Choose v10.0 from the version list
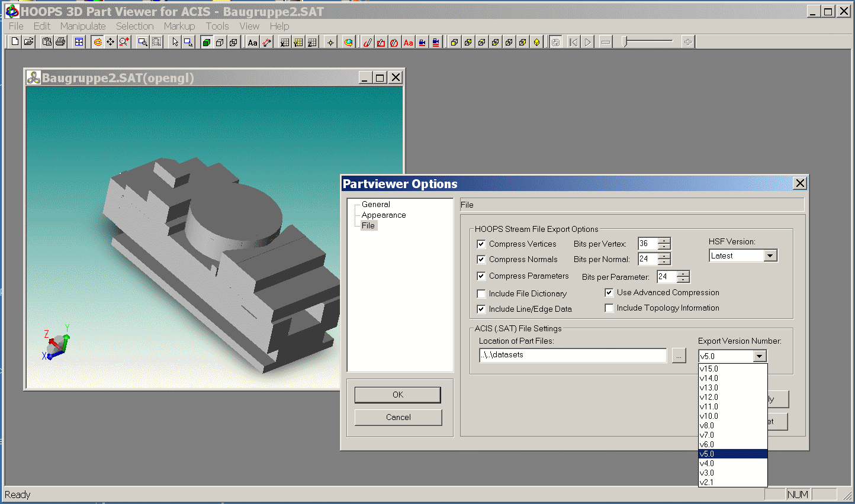Screen dimensions: 855x504 732,416
